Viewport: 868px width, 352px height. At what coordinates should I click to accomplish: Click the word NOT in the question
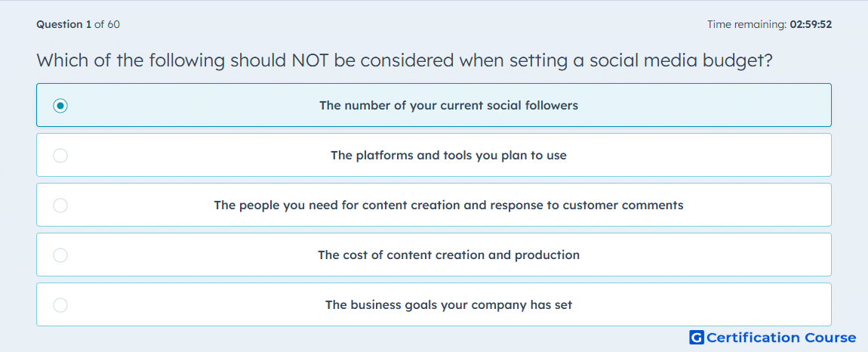(x=309, y=60)
